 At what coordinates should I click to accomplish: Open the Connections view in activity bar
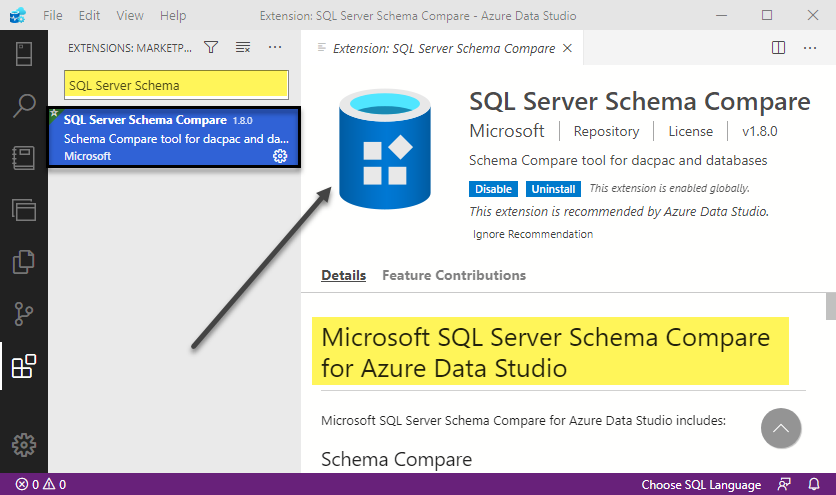23,53
